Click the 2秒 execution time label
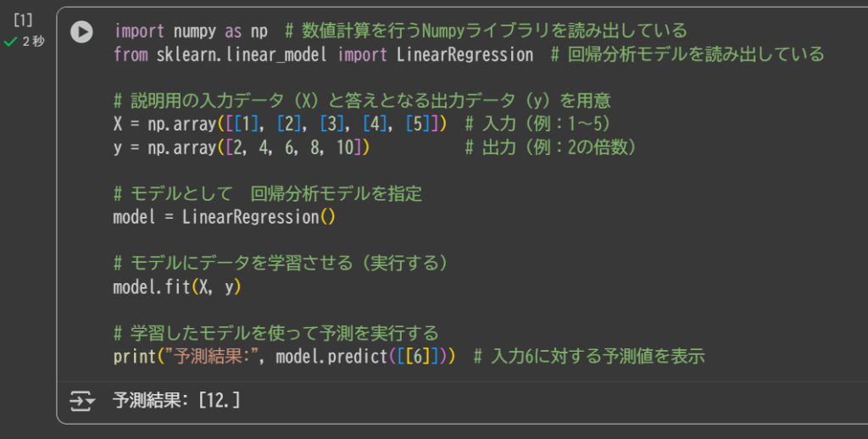 click(33, 41)
